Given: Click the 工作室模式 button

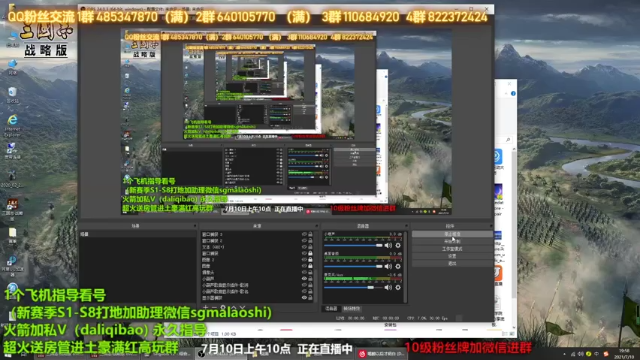Looking at the screenshot, I should pyautogui.click(x=452, y=249).
